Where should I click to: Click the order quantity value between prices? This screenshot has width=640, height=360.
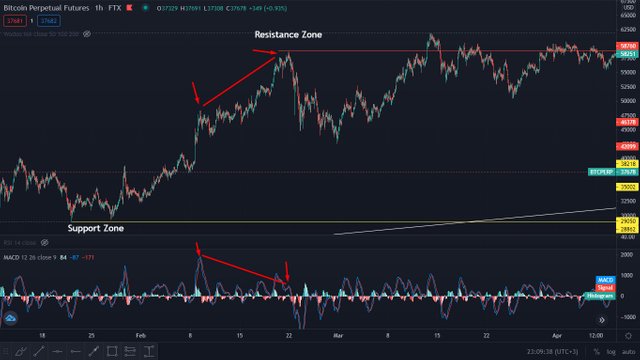coord(32,21)
